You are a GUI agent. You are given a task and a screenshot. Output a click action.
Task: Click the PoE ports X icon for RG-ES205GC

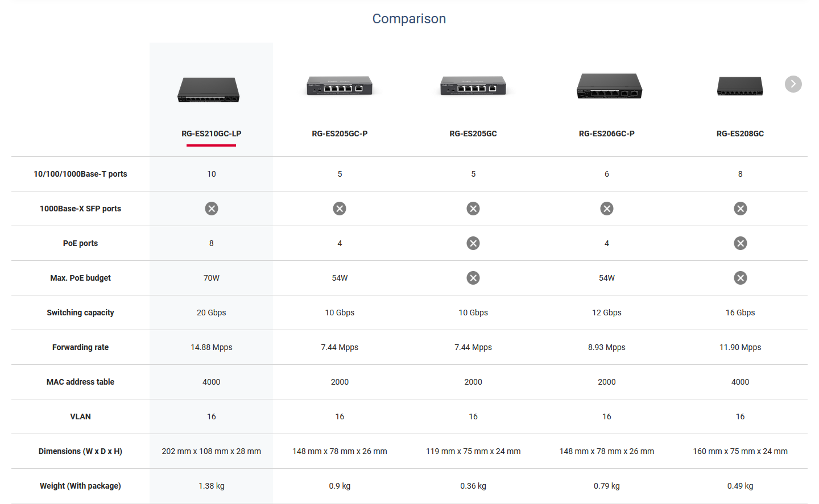coord(473,243)
